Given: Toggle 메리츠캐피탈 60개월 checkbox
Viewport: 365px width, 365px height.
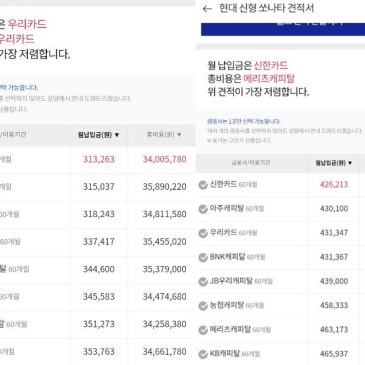Looking at the screenshot, I should click(x=203, y=330).
